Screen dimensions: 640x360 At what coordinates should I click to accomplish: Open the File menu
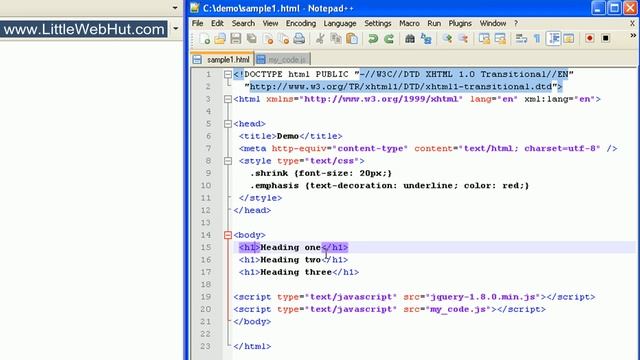click(x=198, y=23)
